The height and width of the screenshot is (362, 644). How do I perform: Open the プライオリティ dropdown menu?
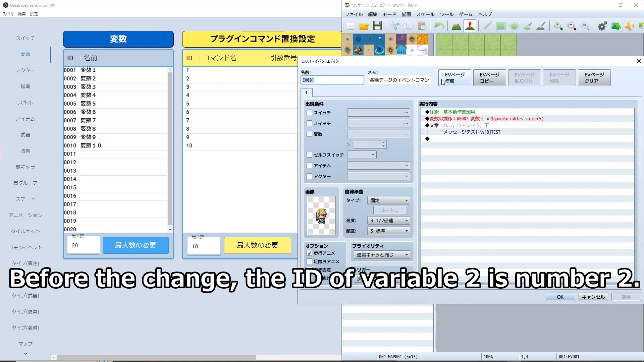tap(382, 254)
